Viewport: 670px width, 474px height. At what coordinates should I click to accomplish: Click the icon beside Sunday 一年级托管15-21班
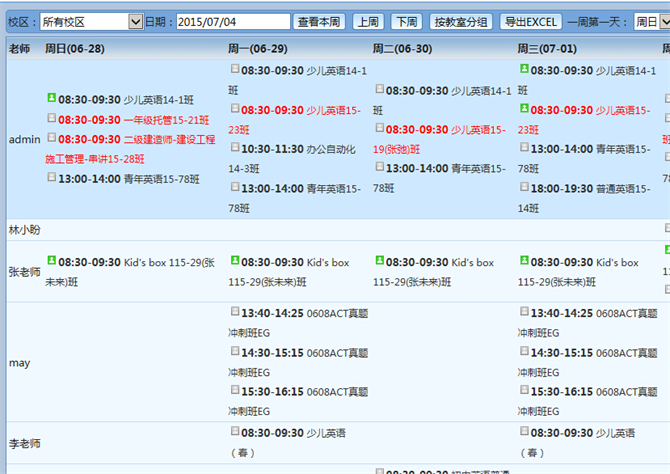(x=52, y=118)
